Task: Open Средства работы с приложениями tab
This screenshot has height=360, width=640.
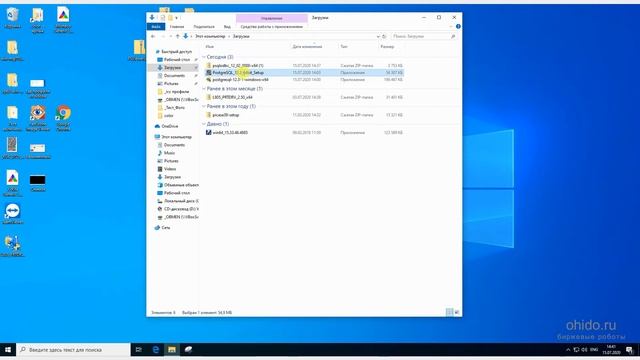Action: tap(271, 27)
